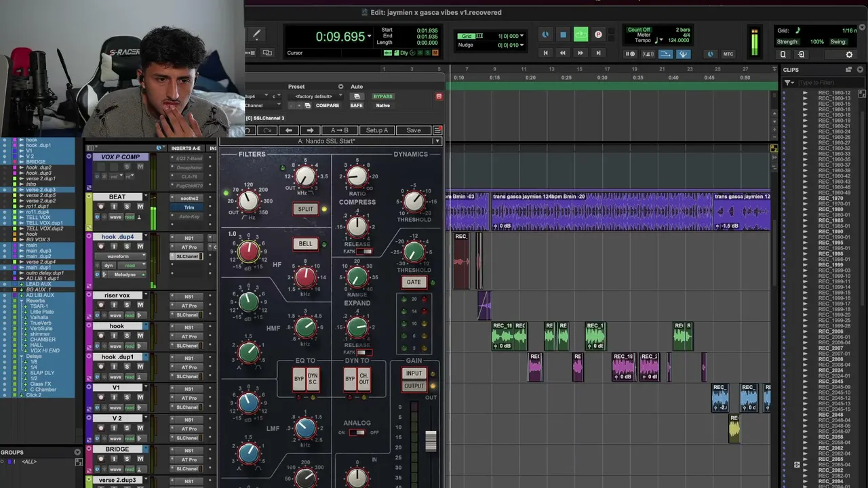868x488 pixels.
Task: Toggle the GATE button
Action: pyautogui.click(x=414, y=282)
